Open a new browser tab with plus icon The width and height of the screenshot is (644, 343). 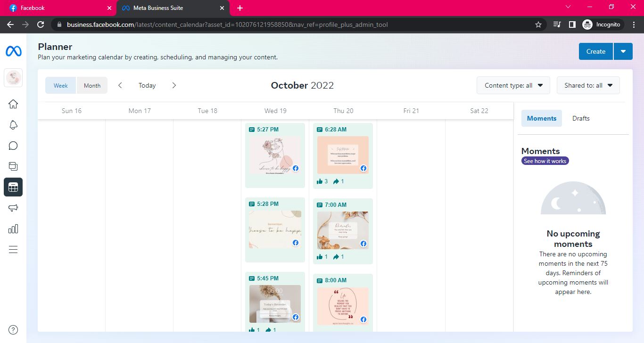coord(240,8)
